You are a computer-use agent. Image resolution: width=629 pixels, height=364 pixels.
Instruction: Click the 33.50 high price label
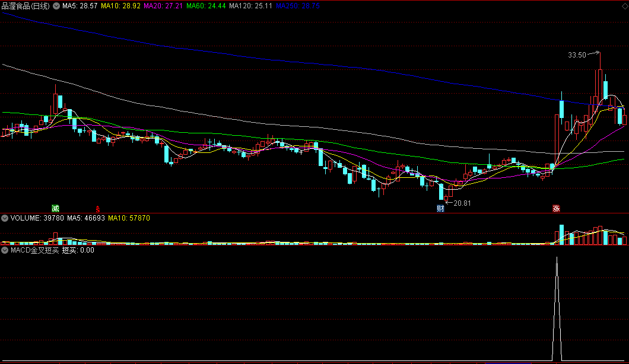(x=577, y=55)
